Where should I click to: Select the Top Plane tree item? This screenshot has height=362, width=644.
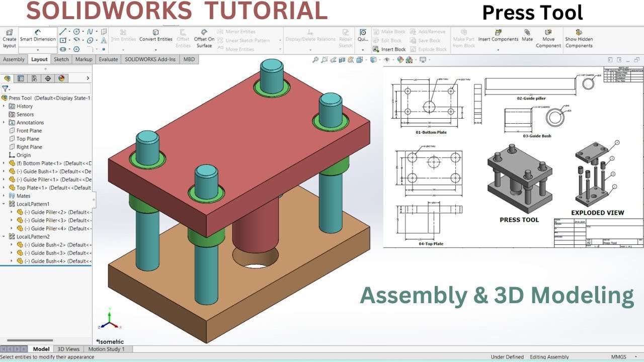click(24, 139)
